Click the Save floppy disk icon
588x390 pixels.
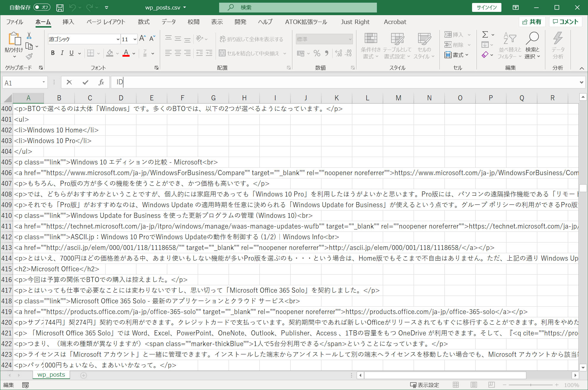click(60, 8)
